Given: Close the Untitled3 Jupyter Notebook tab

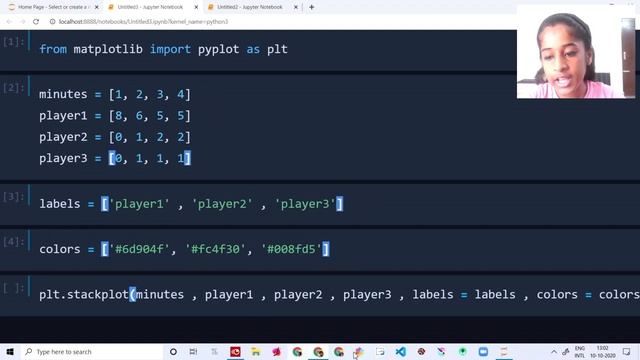Looking at the screenshot, I should click(196, 7).
